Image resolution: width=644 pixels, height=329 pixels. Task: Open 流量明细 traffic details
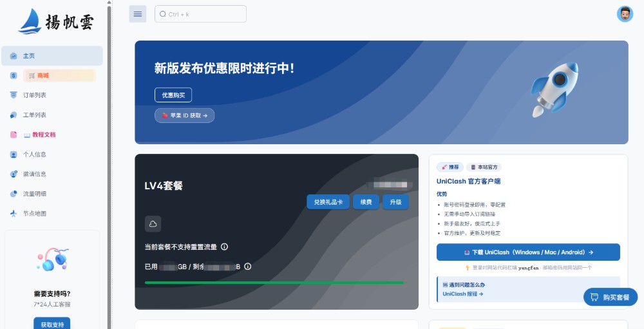click(x=52, y=194)
